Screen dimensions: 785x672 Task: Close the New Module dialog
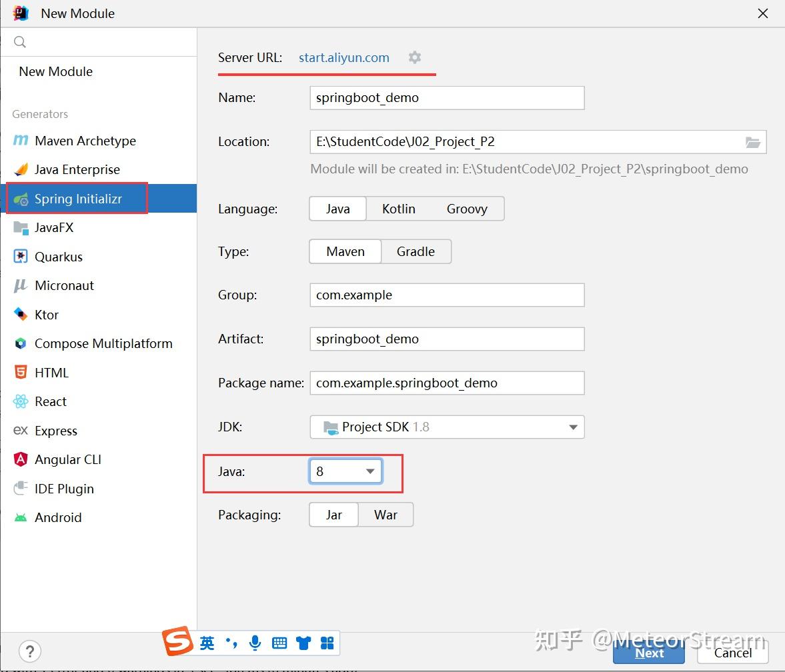point(762,13)
